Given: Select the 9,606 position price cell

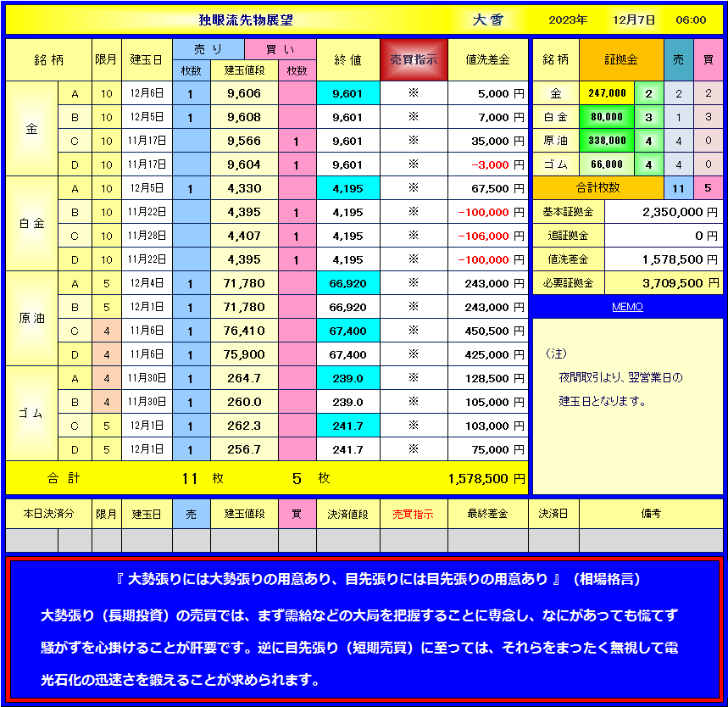Looking at the screenshot, I should [x=244, y=93].
